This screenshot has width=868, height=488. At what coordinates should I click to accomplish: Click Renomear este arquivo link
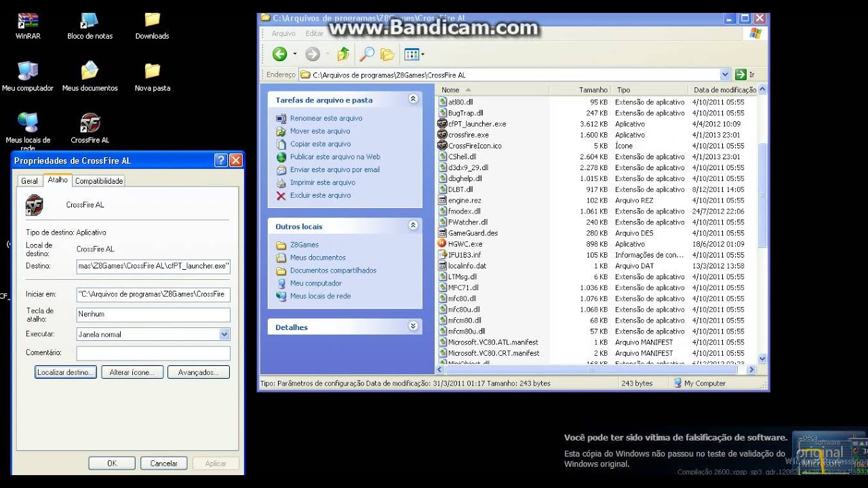(326, 118)
